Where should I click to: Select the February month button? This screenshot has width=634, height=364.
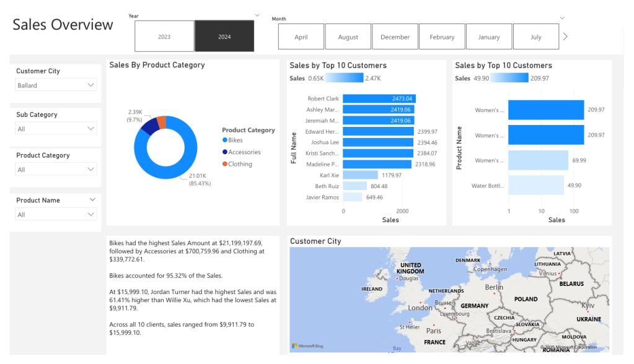coord(442,37)
